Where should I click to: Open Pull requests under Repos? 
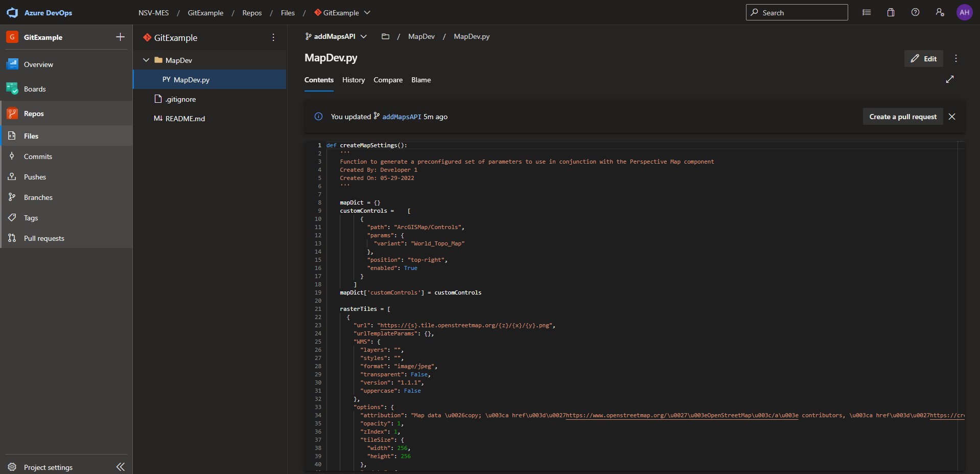point(66,238)
